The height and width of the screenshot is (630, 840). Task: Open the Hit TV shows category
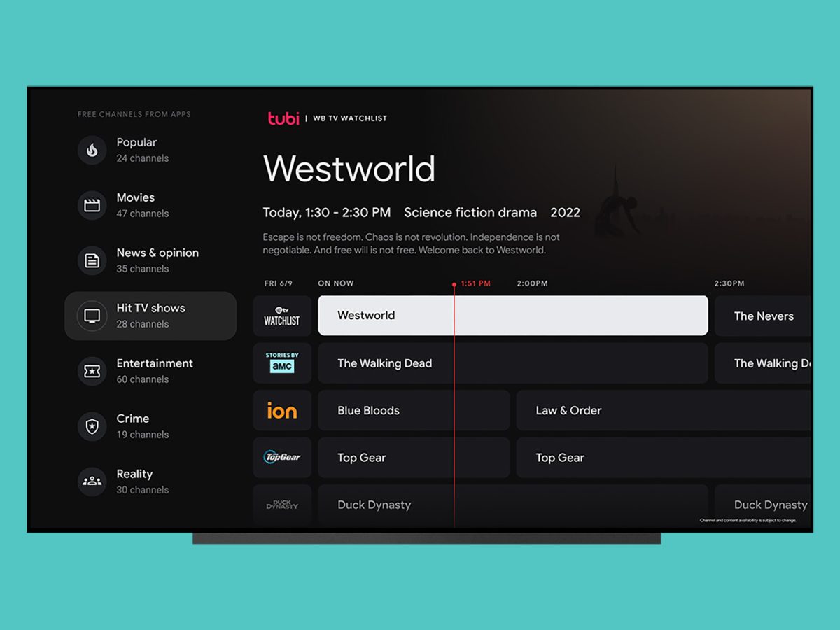150,316
